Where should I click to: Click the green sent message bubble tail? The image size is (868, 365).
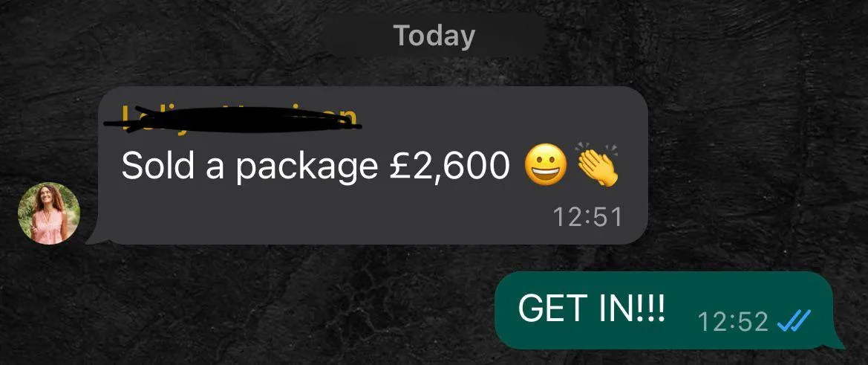[837, 340]
